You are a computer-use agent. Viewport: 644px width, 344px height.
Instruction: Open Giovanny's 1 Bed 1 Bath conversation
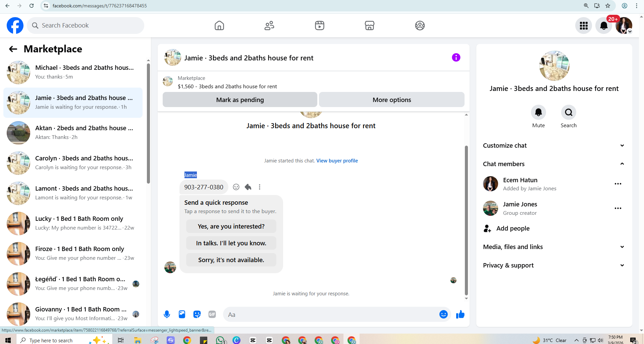[73, 314]
